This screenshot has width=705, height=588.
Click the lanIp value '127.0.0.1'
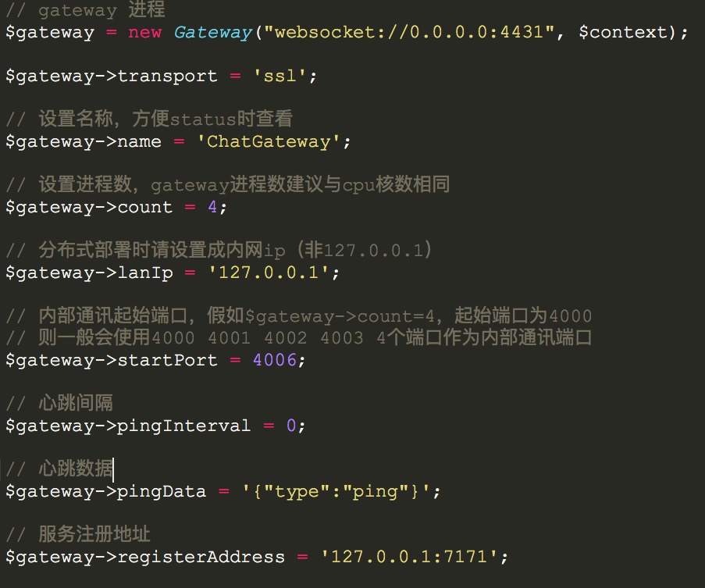point(269,273)
